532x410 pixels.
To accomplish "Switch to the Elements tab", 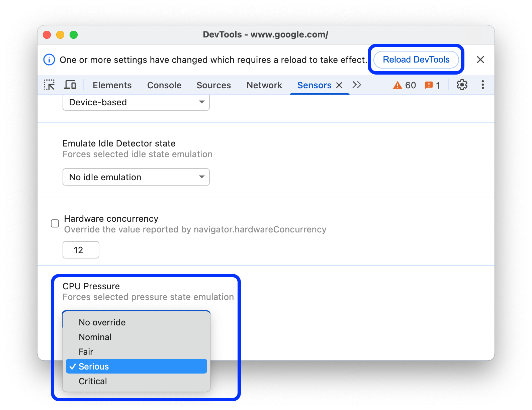I will 112,85.
